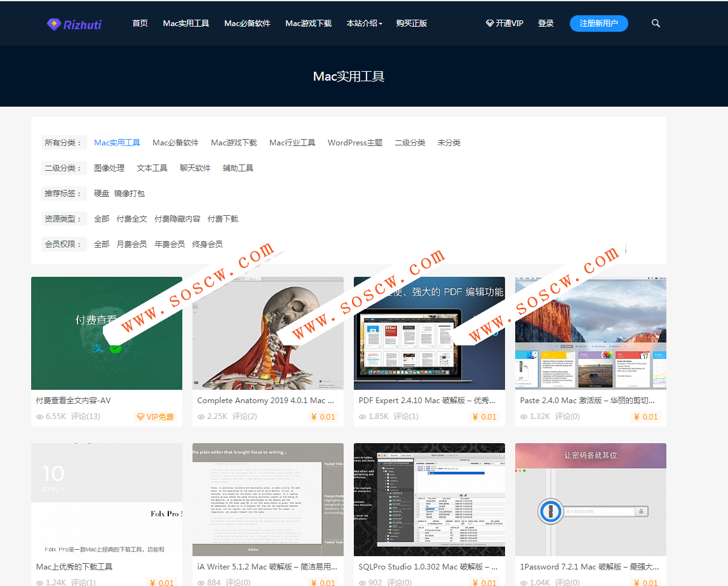Click ¥0.01 price on Paste 2.4.0 card

click(646, 416)
